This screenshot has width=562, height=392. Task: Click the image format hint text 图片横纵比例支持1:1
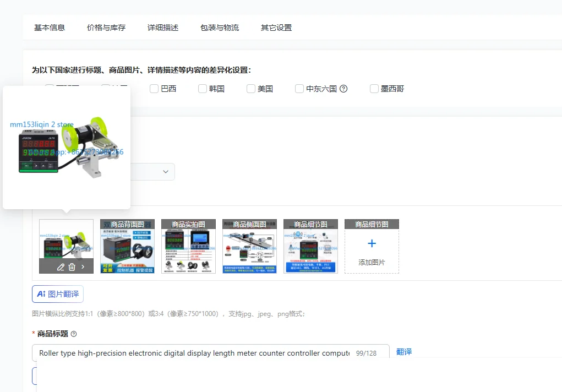coord(168,314)
